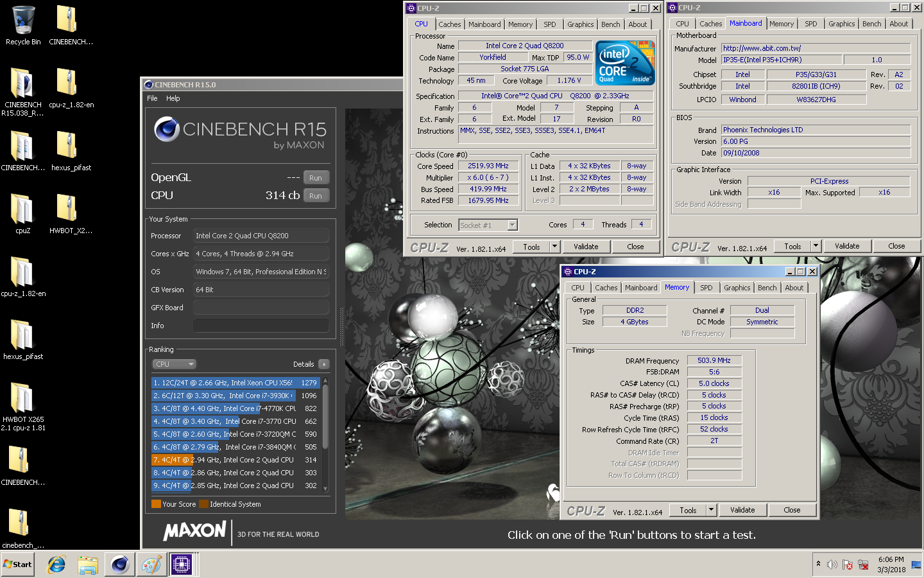Viewport: 924px width, 578px height.
Task: Click the CPU-Z memory window title icon
Action: [x=568, y=272]
